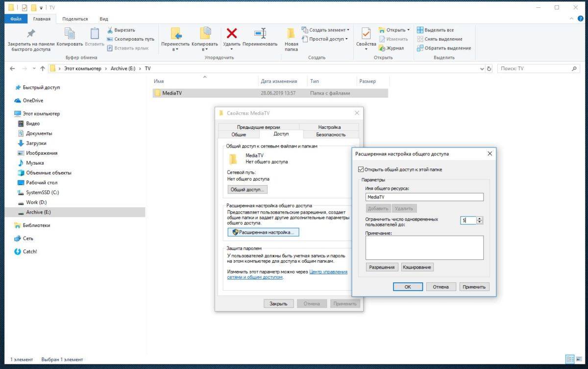Increase the simultaneous users limit spinner

click(x=480, y=219)
